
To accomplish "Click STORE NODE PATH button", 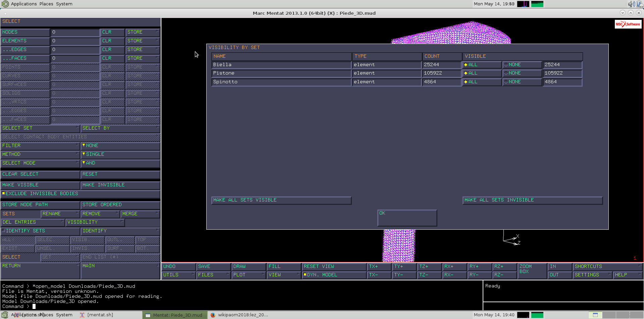I will click(40, 205).
